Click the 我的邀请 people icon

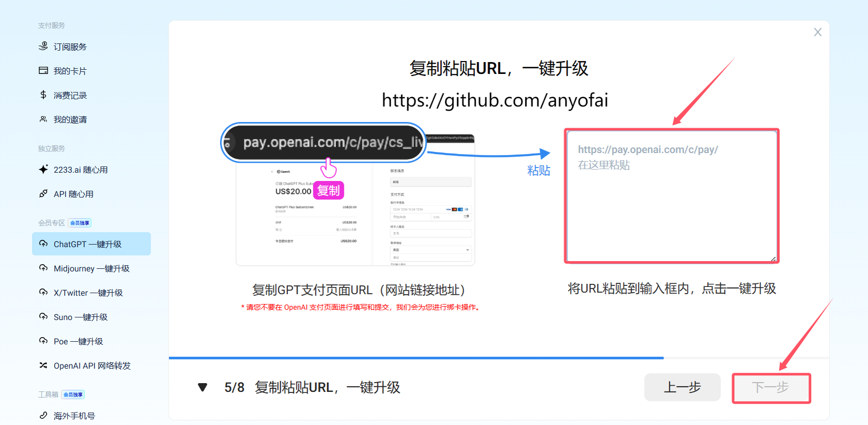pos(43,119)
